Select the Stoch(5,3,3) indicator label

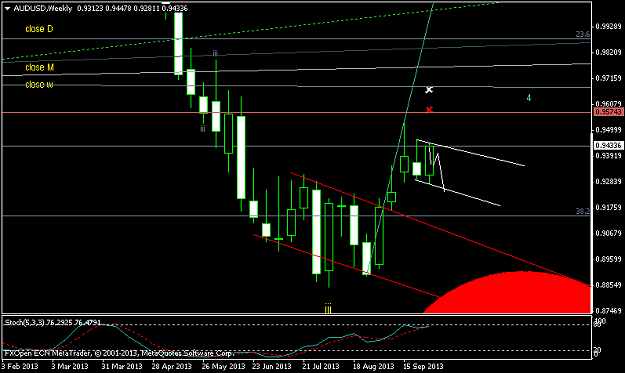[52, 322]
